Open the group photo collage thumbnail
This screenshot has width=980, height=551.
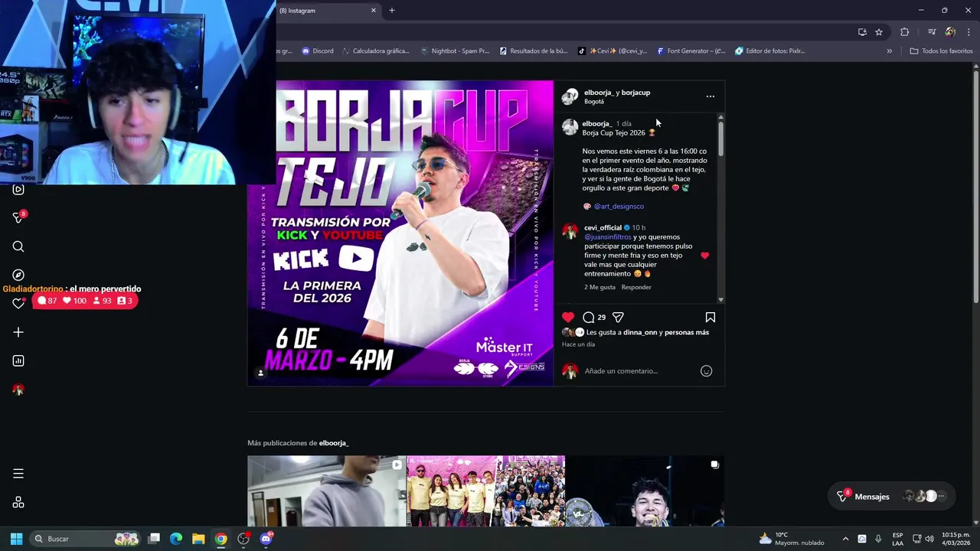[x=485, y=491]
